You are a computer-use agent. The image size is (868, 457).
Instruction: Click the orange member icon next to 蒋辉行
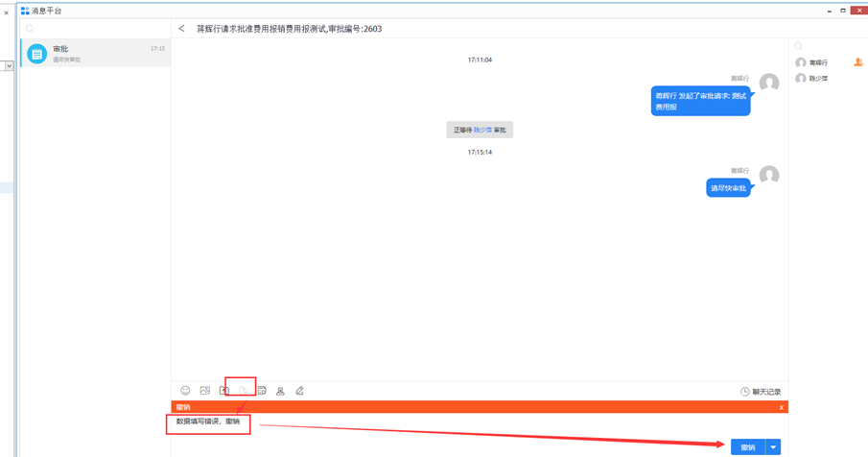coord(857,62)
